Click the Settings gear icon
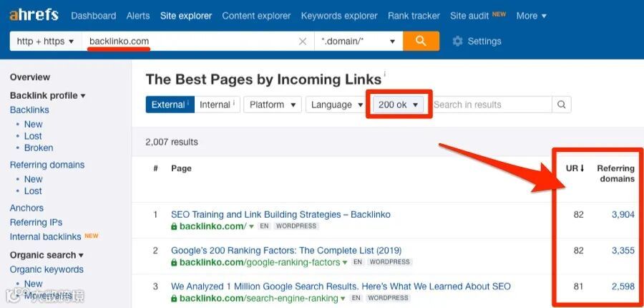 click(457, 41)
